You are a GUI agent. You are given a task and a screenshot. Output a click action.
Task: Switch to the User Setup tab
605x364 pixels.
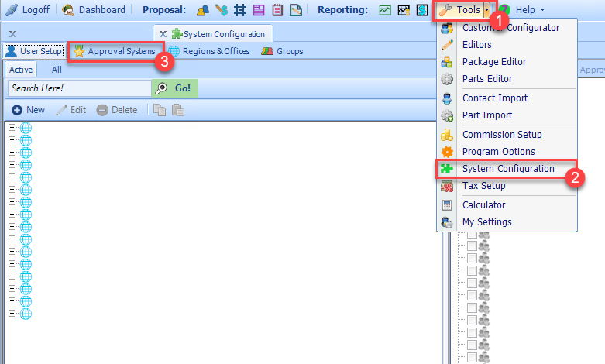pyautogui.click(x=34, y=51)
